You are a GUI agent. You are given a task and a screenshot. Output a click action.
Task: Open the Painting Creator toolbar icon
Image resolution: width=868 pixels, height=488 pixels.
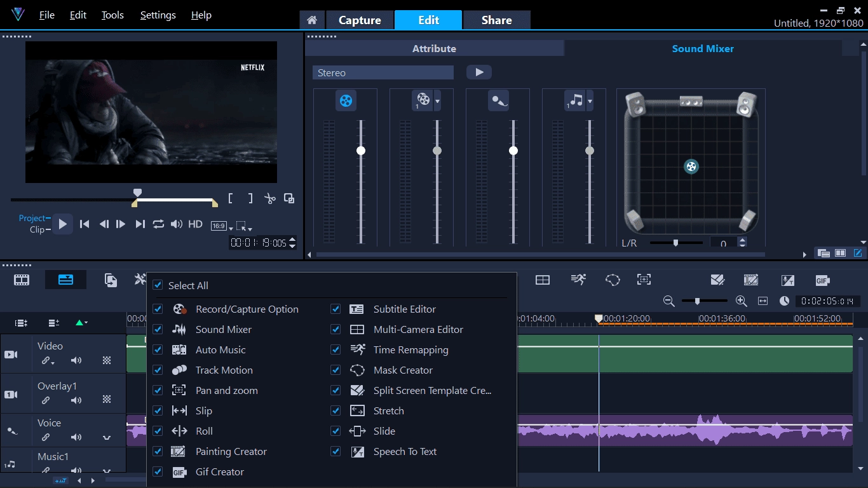coord(751,280)
